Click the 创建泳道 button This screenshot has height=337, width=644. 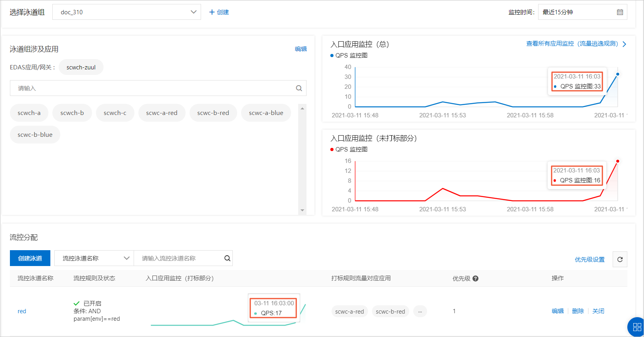point(30,258)
